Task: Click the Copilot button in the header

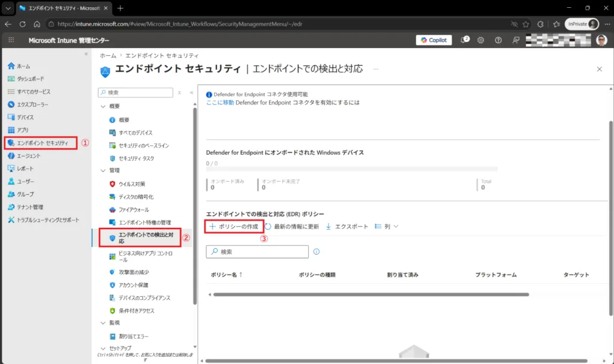Action: pyautogui.click(x=434, y=40)
